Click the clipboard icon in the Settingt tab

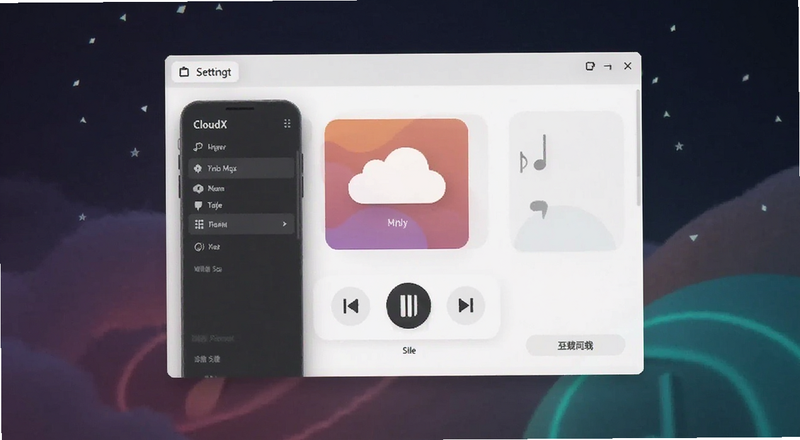[184, 72]
